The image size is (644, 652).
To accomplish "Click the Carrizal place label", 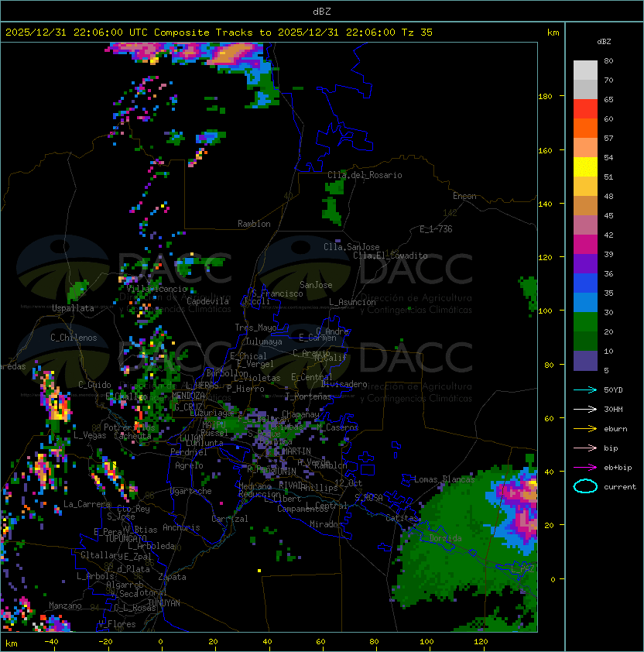I will coord(230,519).
